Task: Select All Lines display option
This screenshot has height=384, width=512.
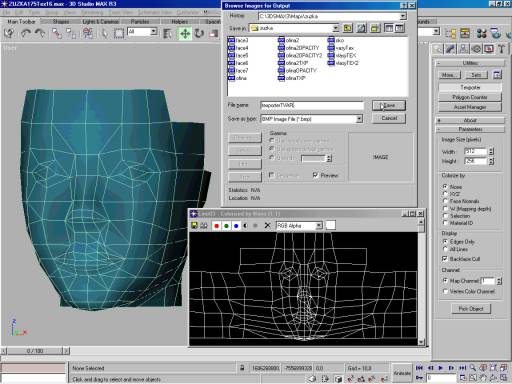Action: pos(445,249)
